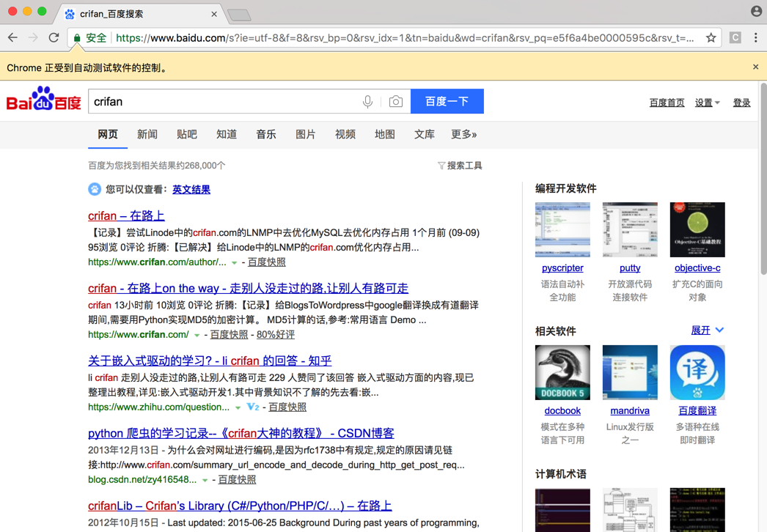Expand arrow next to crifan.com/author URL
This screenshot has height=532, width=767.
pyautogui.click(x=235, y=263)
